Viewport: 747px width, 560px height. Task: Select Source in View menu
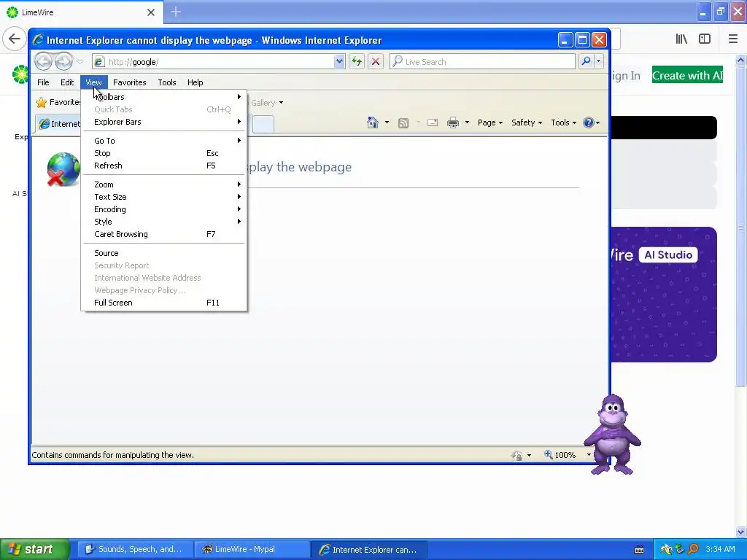pos(164,253)
